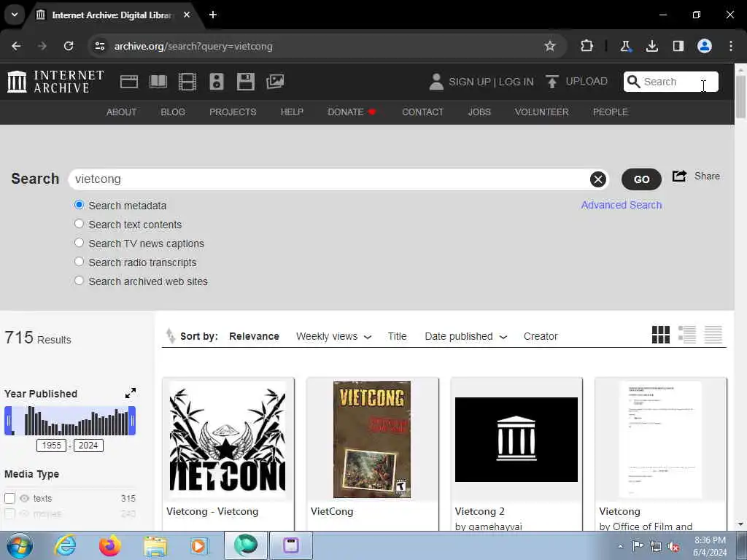Click the 1955 start year field
Viewport: 747px width, 560px height.
(x=52, y=446)
